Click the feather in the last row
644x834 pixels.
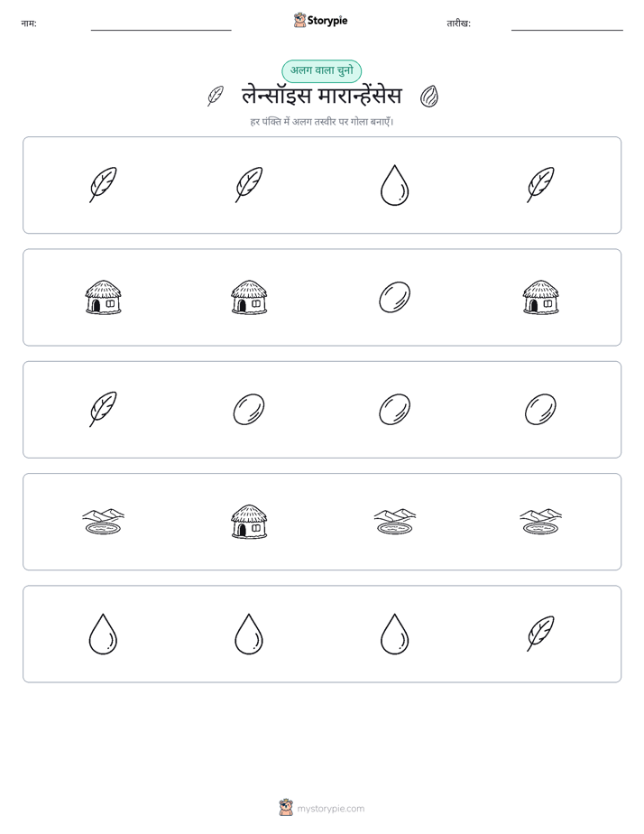point(540,634)
